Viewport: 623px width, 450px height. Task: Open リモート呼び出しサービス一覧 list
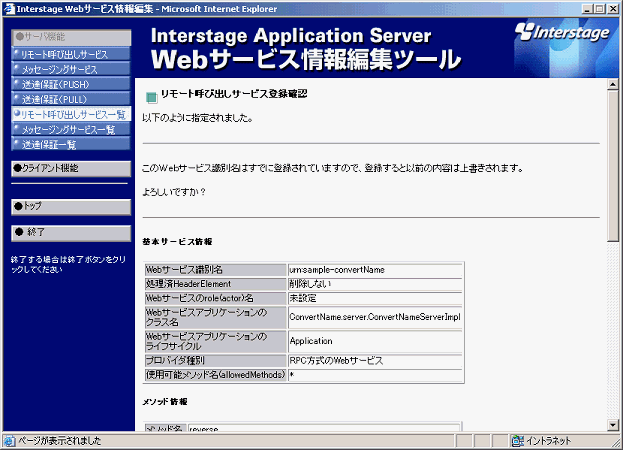click(71, 114)
